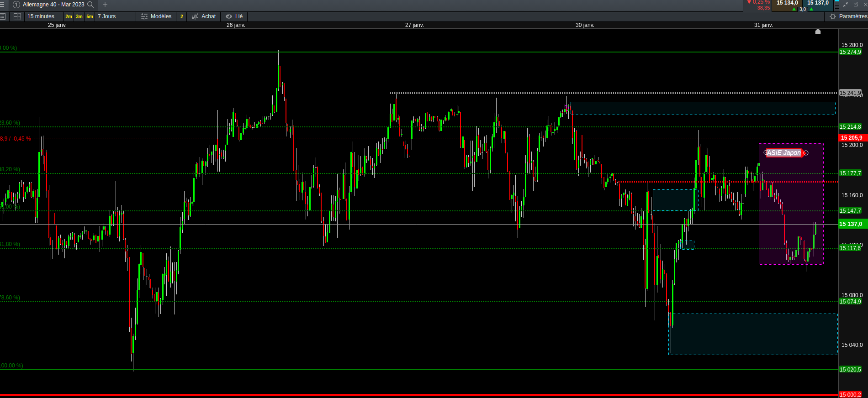The width and height of the screenshot is (868, 398).
Task: Click the current price label 15 137,0
Action: [852, 224]
